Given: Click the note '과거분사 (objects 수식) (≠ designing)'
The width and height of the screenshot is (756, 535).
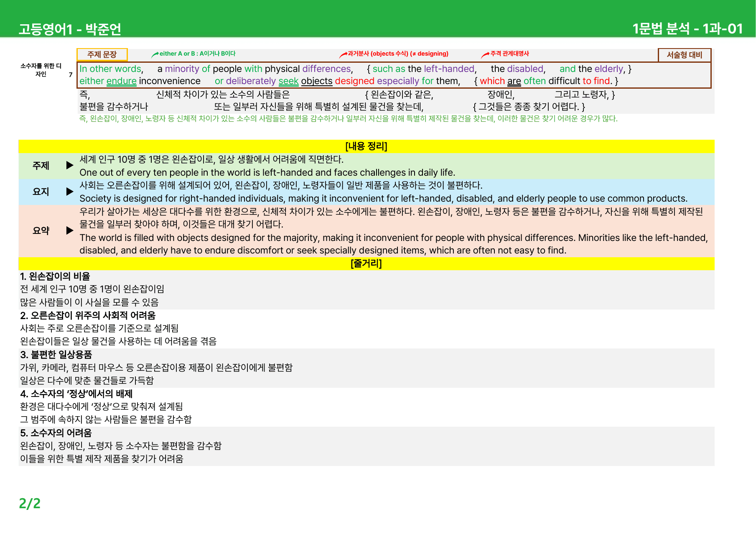Looking at the screenshot, I should (x=398, y=54).
